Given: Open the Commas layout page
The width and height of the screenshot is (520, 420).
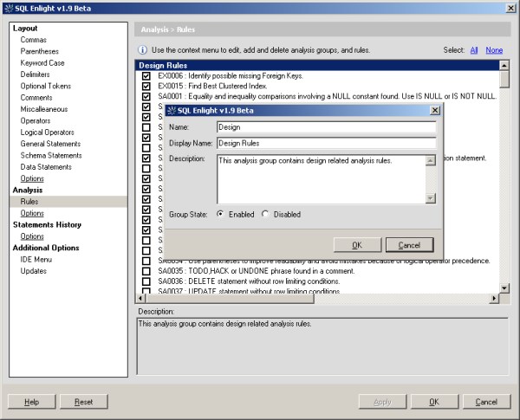Looking at the screenshot, I should click(x=34, y=40).
